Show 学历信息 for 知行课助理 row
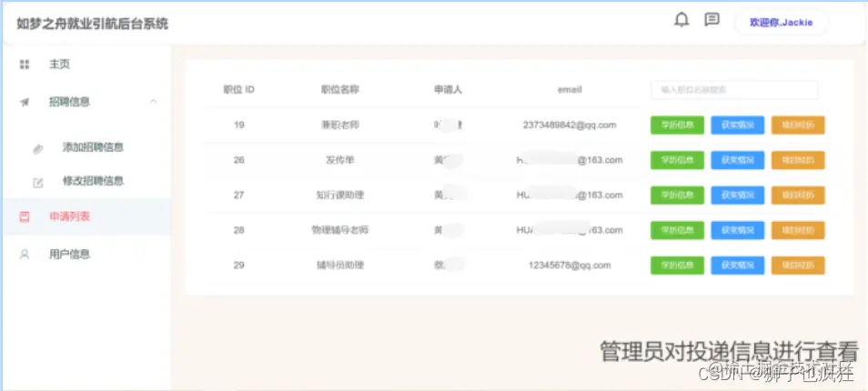 coord(677,195)
